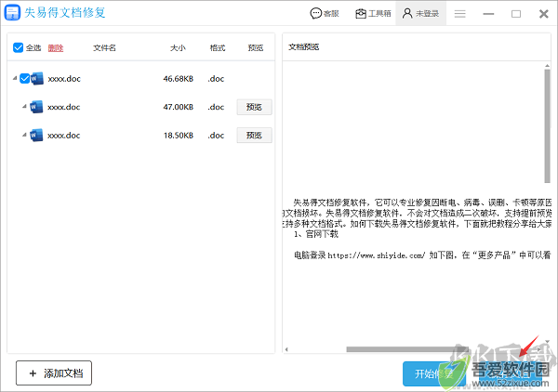This screenshot has width=558, height=392.
Task: Select the 18.50KB xxxx.doc file name
Action: (x=64, y=136)
